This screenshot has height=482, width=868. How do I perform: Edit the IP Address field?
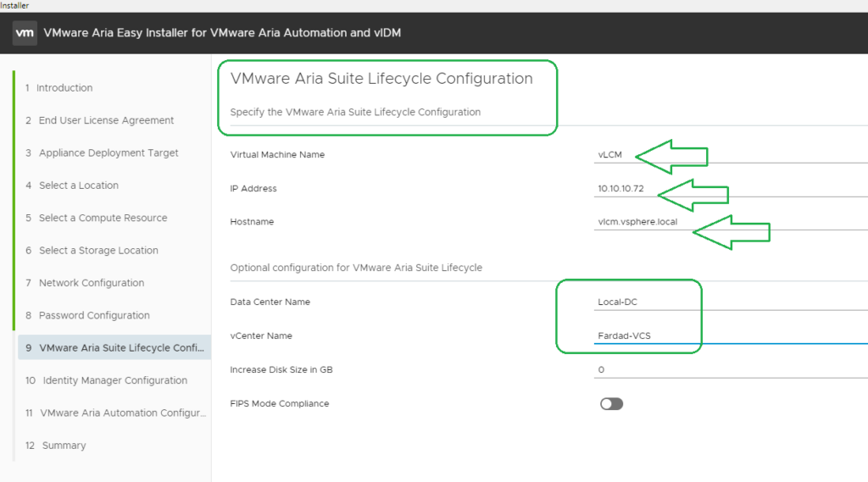tap(731, 189)
